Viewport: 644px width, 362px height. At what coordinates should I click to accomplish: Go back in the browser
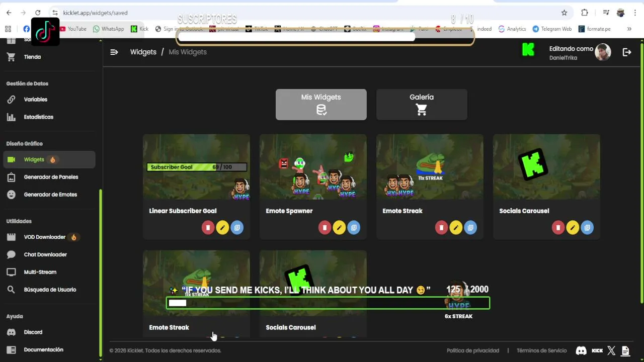click(9, 13)
